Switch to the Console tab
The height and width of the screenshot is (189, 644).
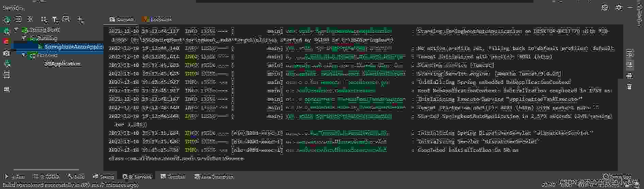click(x=122, y=19)
